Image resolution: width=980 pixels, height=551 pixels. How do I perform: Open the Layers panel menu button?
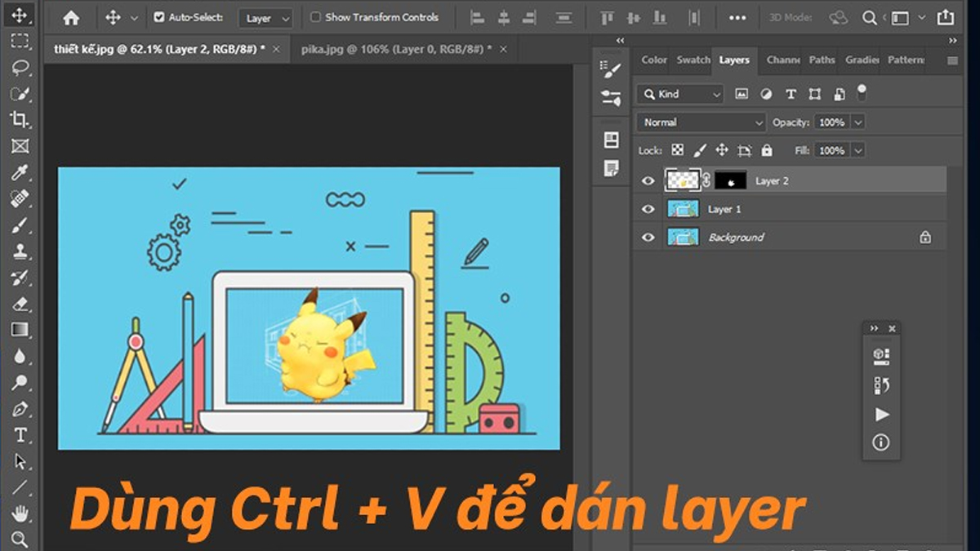click(952, 60)
